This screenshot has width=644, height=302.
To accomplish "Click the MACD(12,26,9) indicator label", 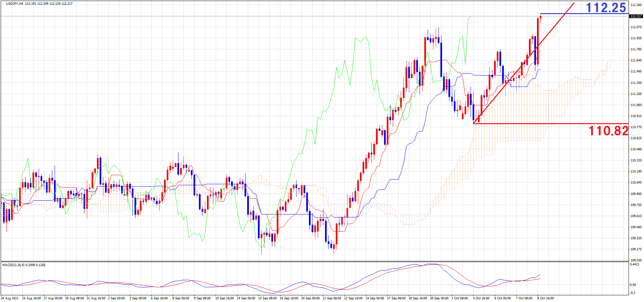I will 23,265.
